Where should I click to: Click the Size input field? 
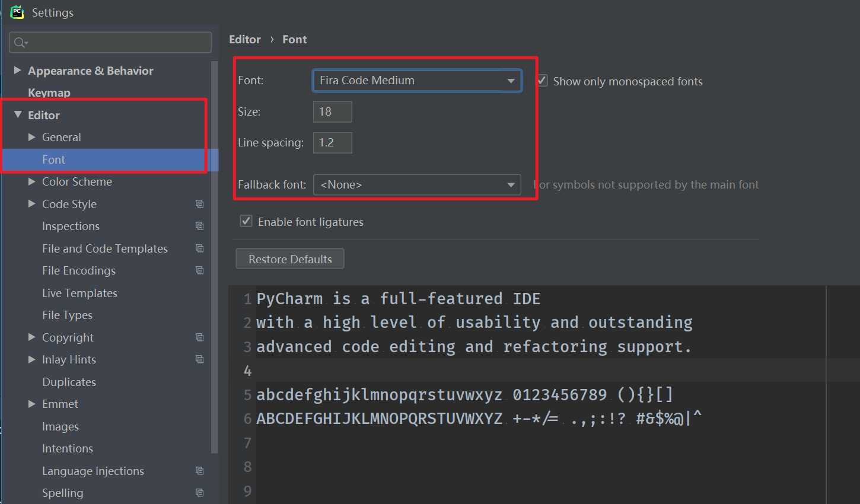333,111
